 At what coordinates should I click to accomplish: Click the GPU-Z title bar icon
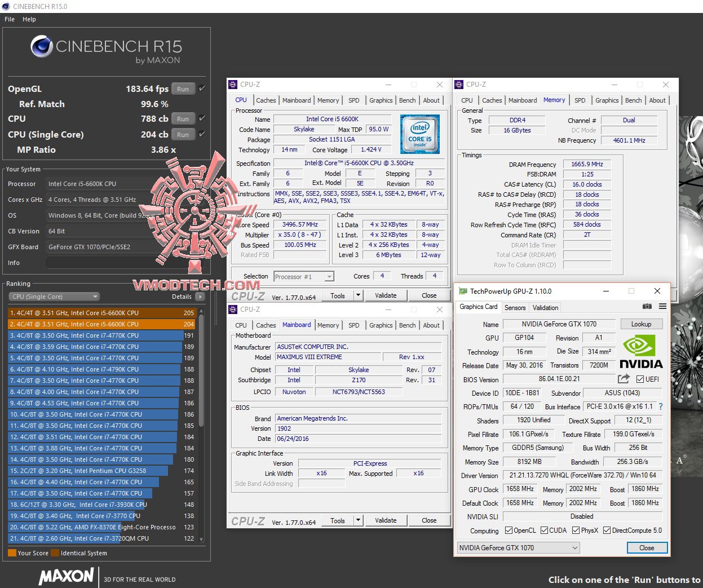coord(463,291)
